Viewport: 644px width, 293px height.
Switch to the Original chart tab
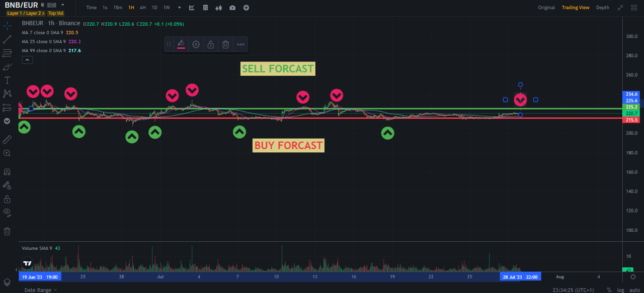click(x=546, y=8)
